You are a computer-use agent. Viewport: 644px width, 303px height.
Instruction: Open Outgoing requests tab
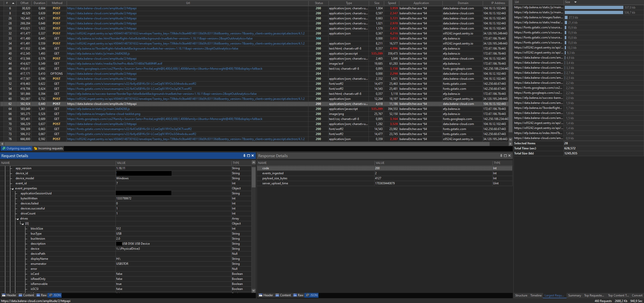(17, 148)
